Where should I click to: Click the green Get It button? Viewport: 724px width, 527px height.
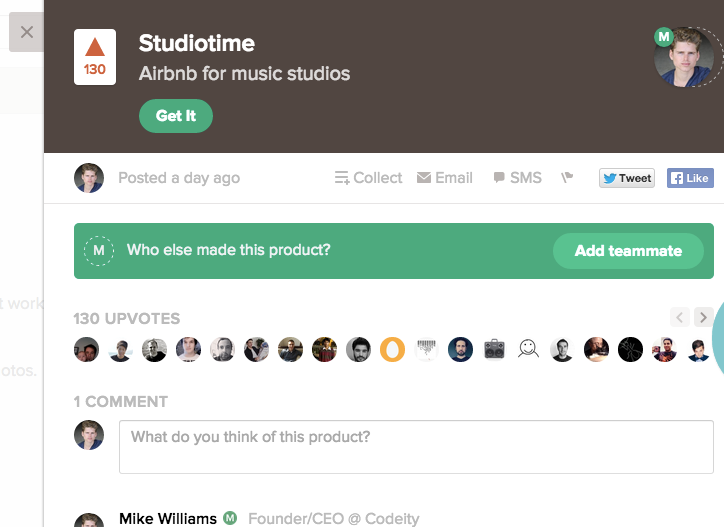point(176,116)
